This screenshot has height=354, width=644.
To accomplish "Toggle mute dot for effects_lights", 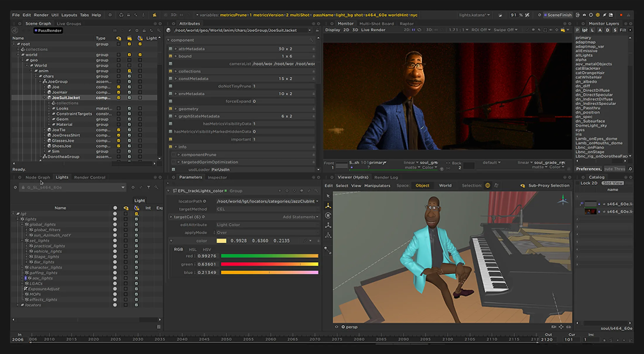I will pos(115,300).
